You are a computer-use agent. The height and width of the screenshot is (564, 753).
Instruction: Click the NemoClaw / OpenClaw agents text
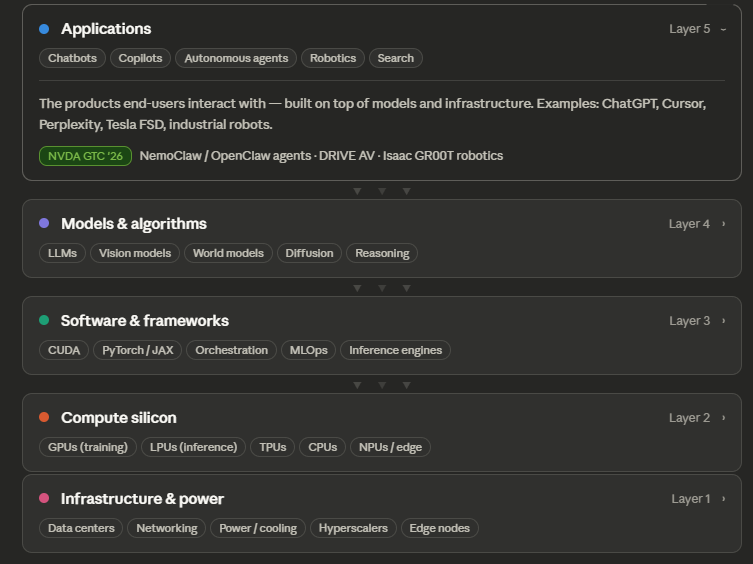[x=225, y=156]
